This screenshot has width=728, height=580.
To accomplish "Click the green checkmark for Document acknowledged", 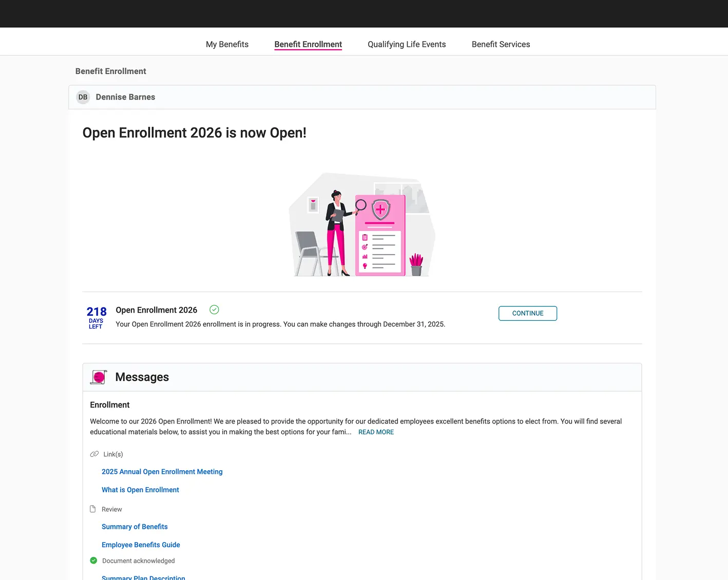I will click(x=93, y=560).
